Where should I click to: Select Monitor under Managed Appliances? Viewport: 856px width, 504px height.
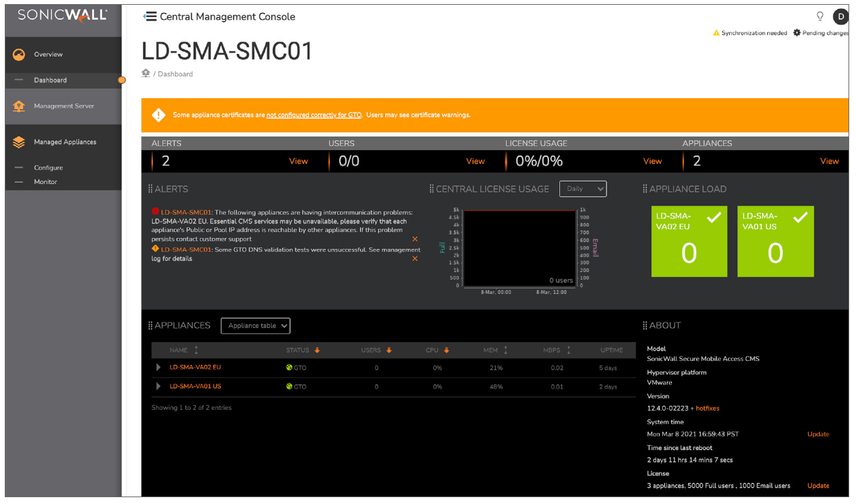pos(46,182)
